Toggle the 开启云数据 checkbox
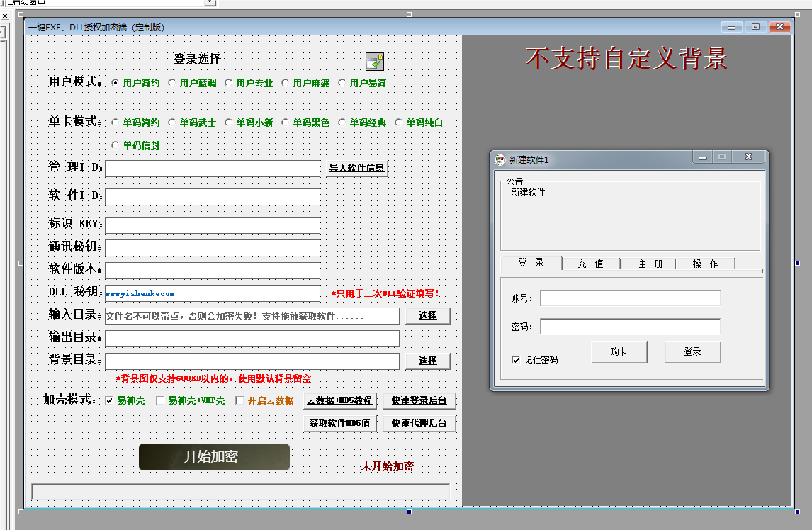The height and width of the screenshot is (530, 812). point(239,400)
